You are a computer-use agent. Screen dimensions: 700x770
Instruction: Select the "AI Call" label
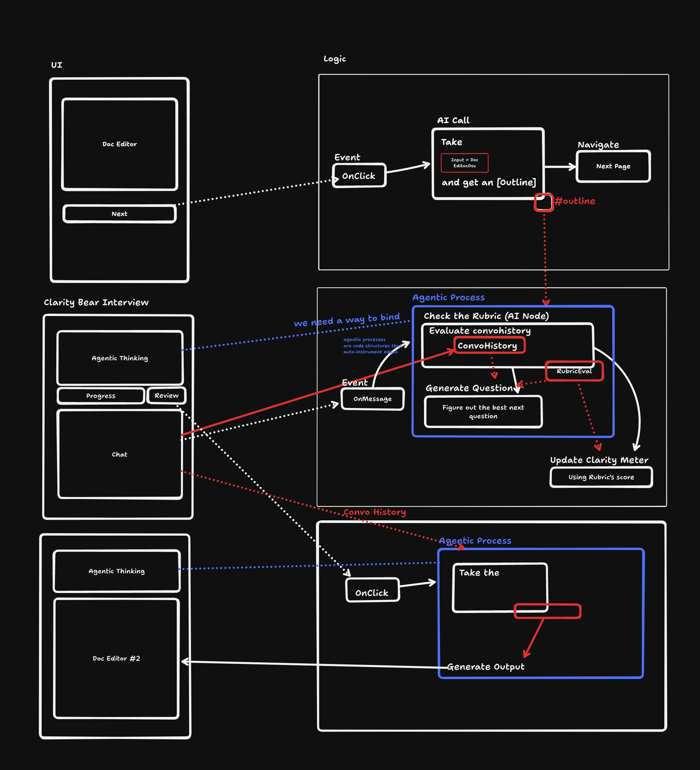(x=453, y=120)
